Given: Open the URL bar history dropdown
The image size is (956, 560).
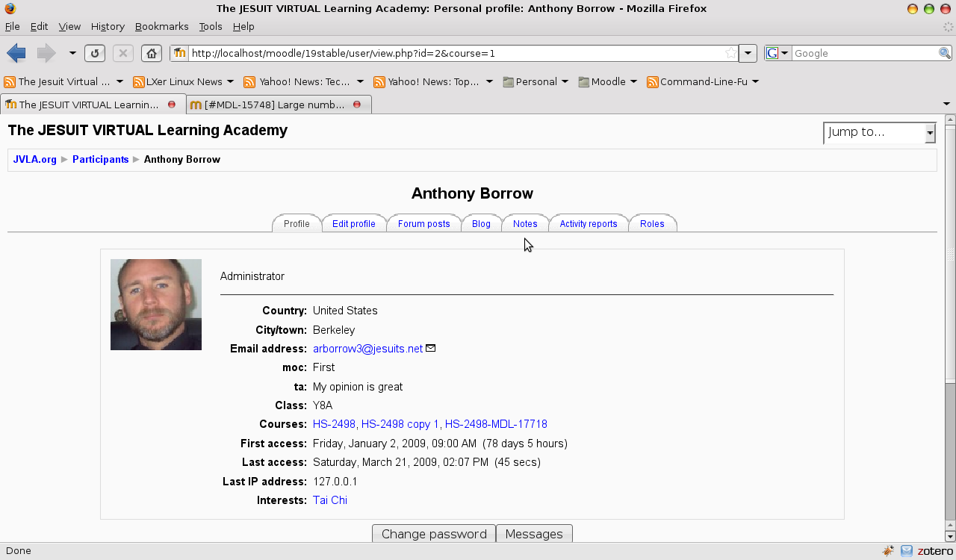Looking at the screenshot, I should [x=748, y=53].
